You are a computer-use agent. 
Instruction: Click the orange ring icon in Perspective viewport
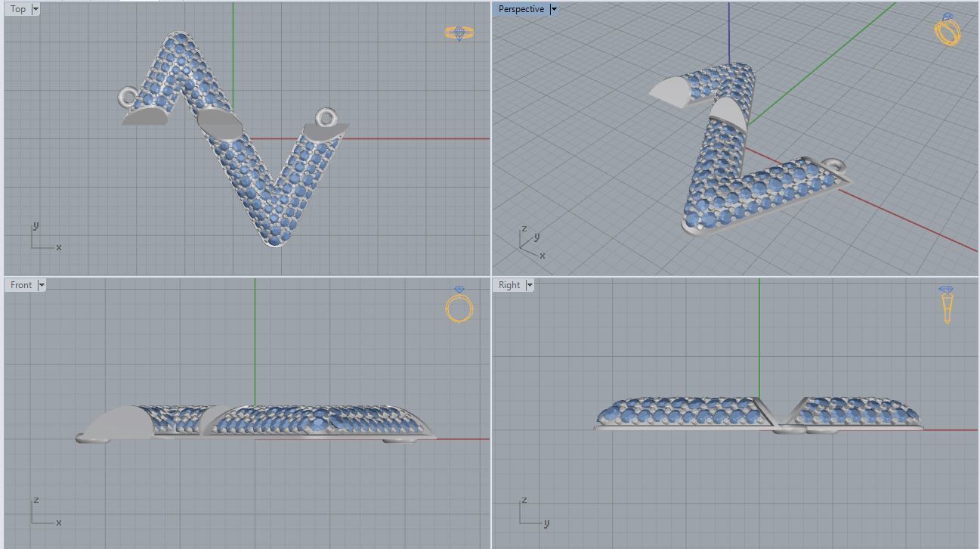click(948, 29)
